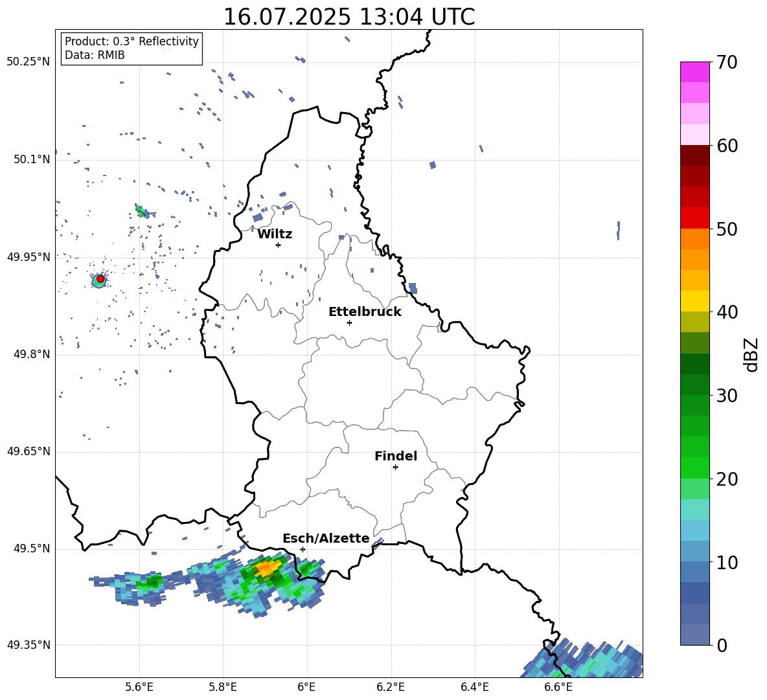Click the Esch/Alzette cross marker
Viewport: 767px width, 700px height.
[x=303, y=549]
